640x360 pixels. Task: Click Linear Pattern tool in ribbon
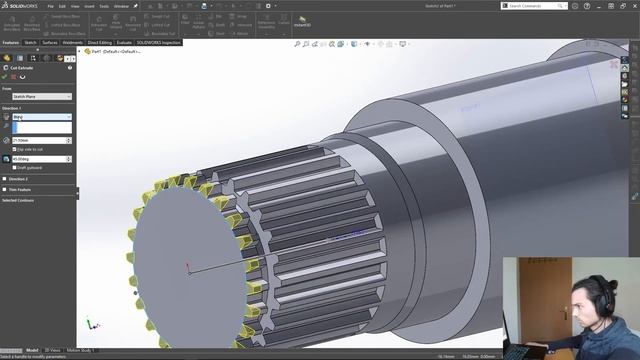198,21
